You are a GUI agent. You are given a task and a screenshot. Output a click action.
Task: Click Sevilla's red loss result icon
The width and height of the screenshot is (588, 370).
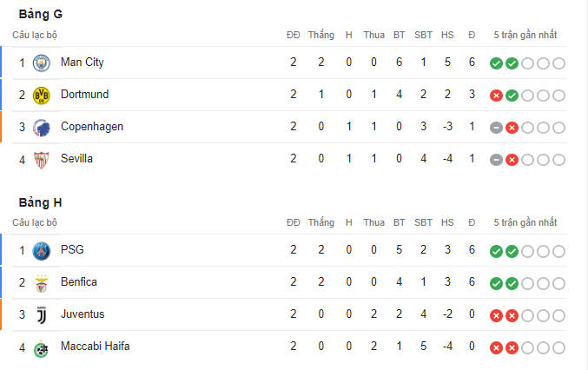coord(512,160)
